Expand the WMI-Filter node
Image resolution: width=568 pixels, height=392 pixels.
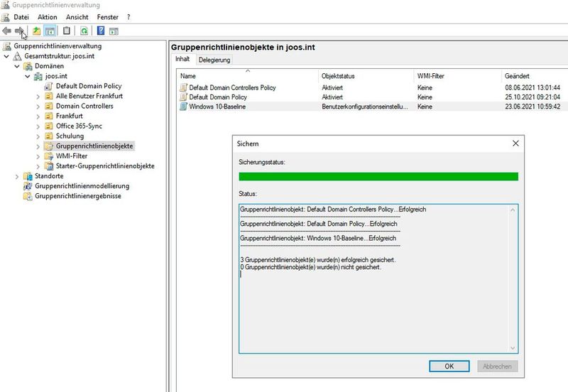click(x=38, y=156)
